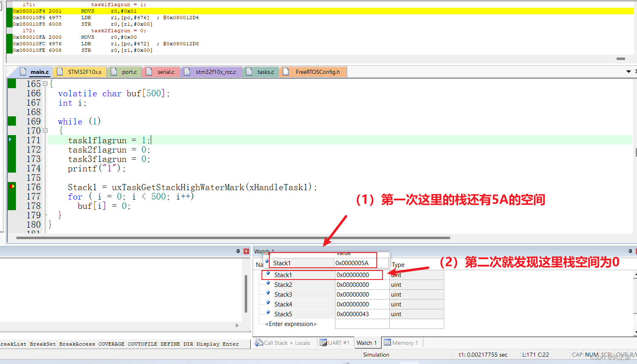Switch to the UART #1 tab
Viewport: 637px width, 364px height.
[334, 343]
